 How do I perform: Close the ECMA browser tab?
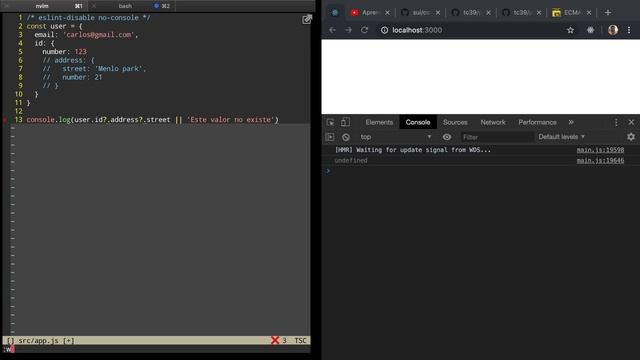(589, 13)
